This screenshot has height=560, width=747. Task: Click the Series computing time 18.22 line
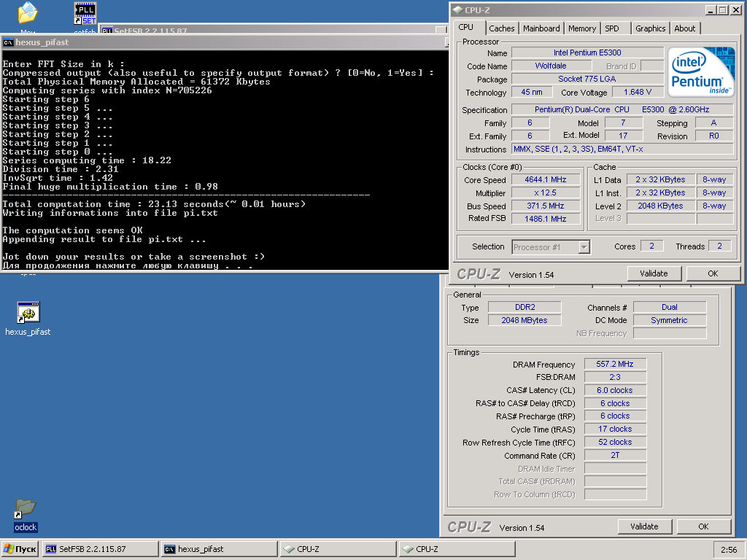click(x=87, y=160)
